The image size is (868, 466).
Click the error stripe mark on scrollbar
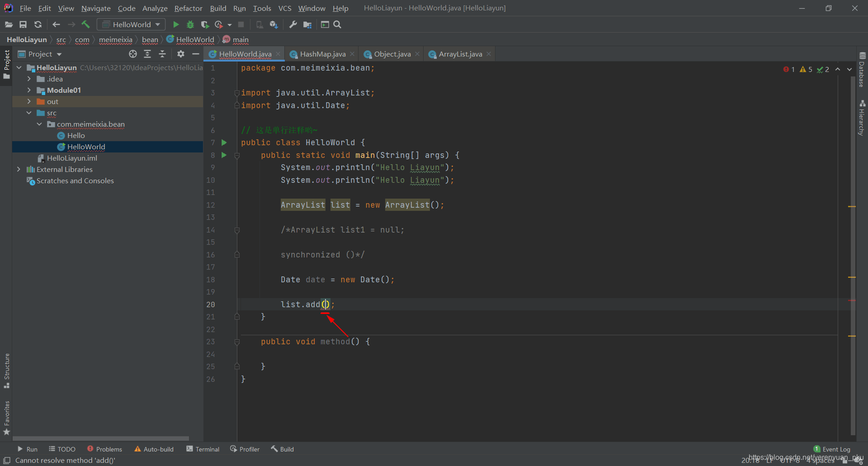coord(852,300)
